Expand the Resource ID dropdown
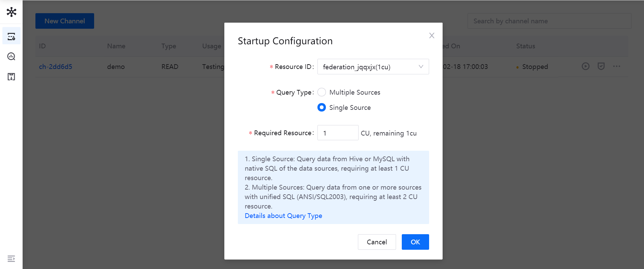Screen dimensions: 644x269 pos(368,67)
